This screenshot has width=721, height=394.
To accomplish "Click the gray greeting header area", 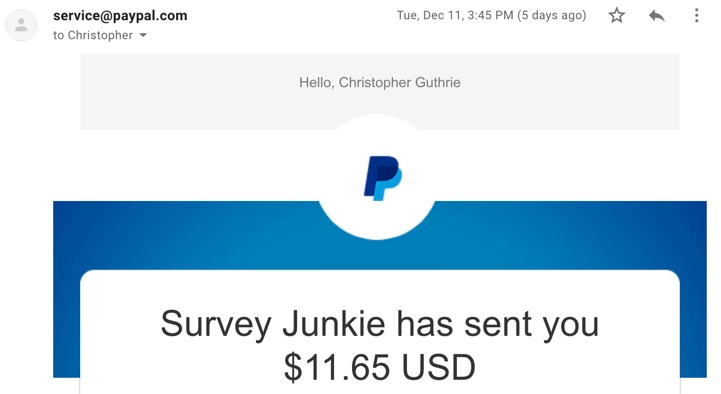I will [184, 92].
